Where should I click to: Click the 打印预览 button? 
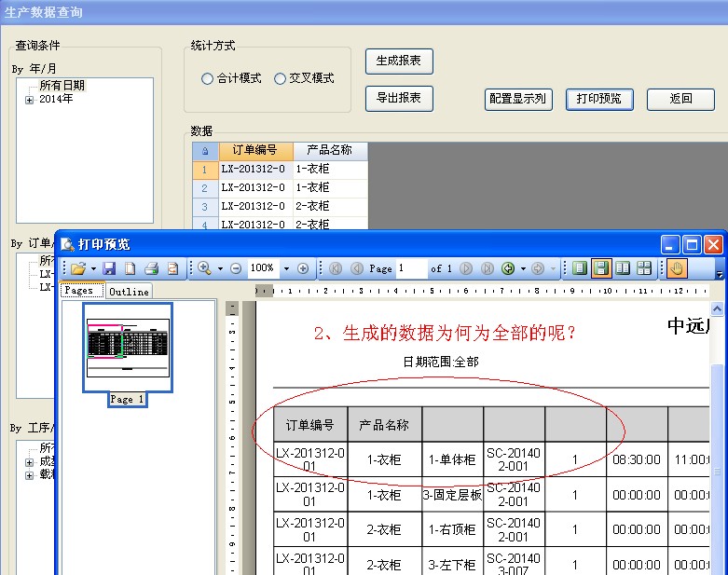599,100
